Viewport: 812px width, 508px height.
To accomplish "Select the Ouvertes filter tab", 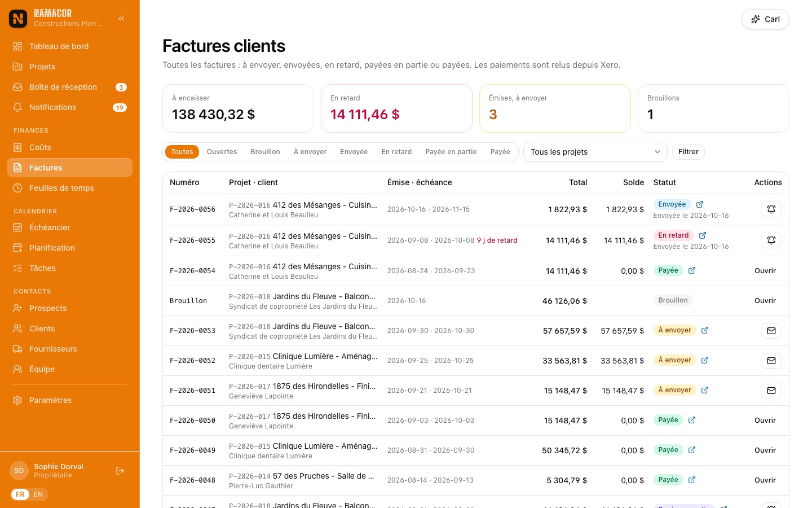I will pos(222,152).
